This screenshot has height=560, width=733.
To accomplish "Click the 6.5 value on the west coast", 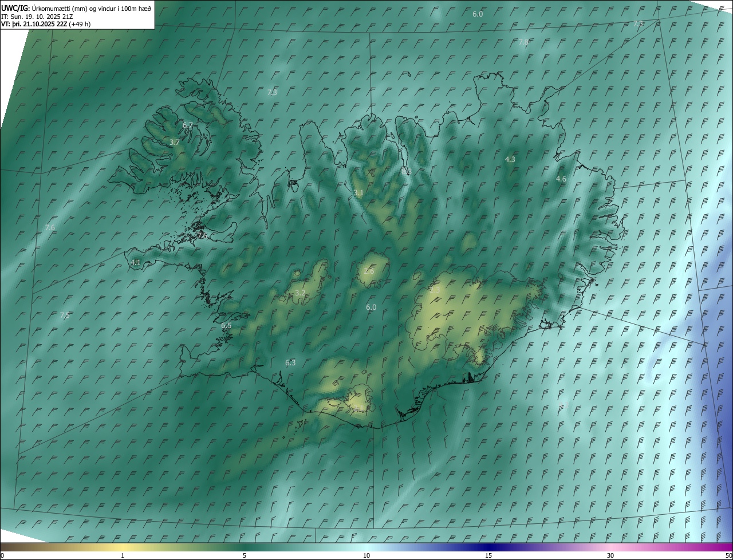I will (226, 326).
